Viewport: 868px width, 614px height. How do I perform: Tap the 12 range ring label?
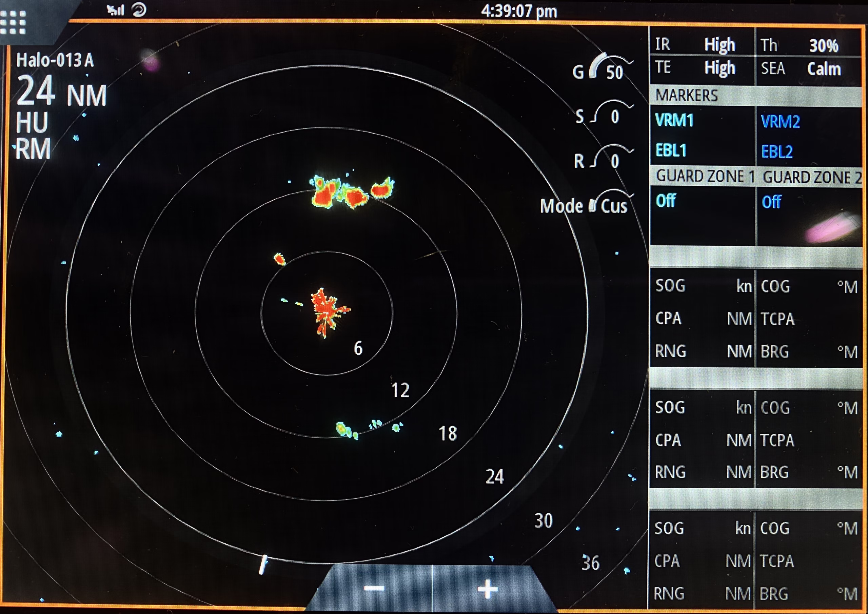point(400,390)
